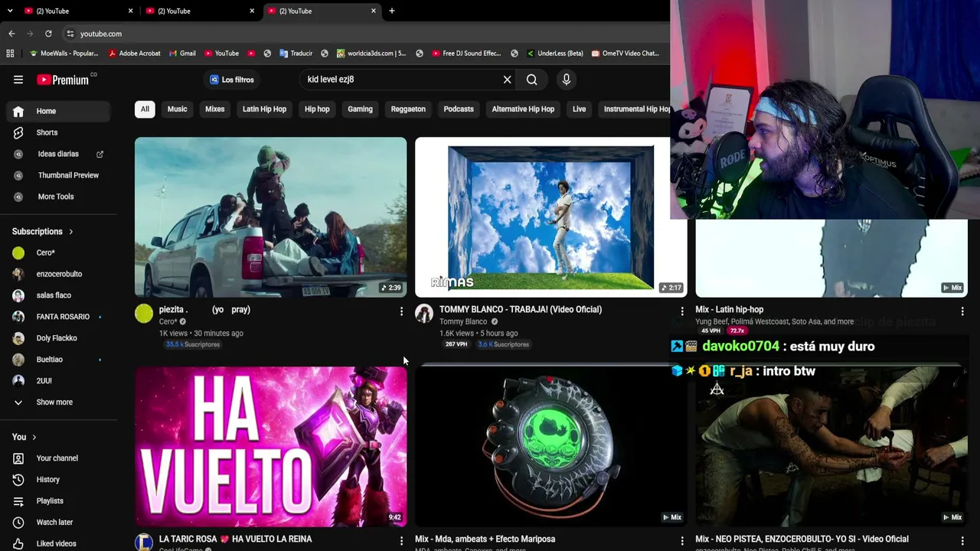This screenshot has width=980, height=551.
Task: Open the Traducir bookmark
Action: (296, 54)
